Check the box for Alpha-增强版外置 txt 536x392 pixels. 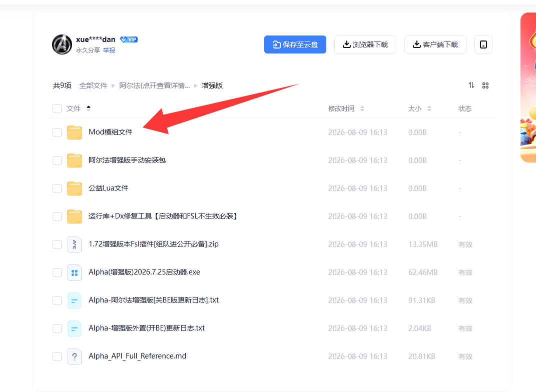pos(57,328)
